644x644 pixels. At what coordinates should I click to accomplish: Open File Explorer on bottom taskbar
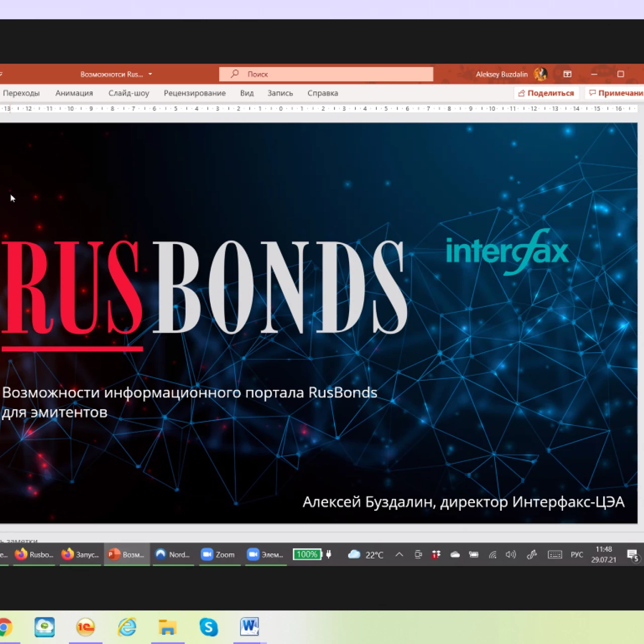pyautogui.click(x=168, y=627)
